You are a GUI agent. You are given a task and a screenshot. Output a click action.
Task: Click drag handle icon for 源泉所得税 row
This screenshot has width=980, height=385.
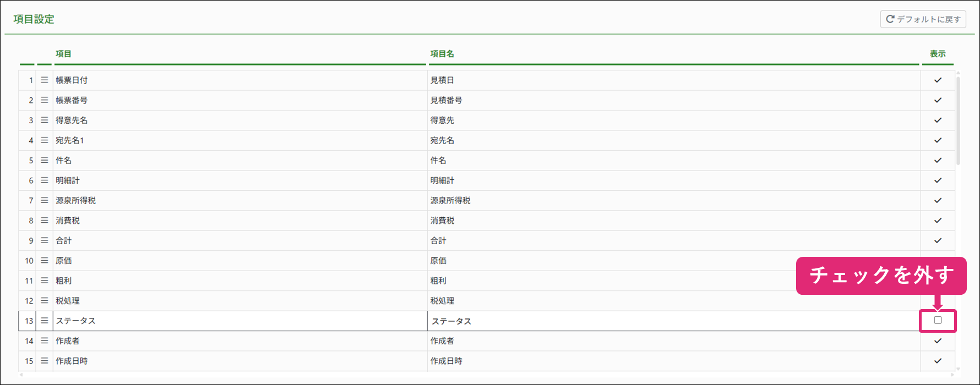tap(45, 201)
